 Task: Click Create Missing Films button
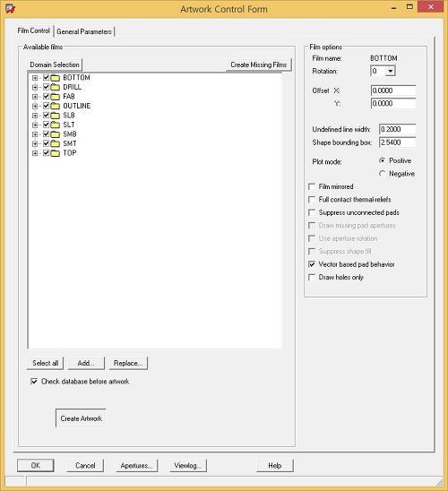(x=259, y=65)
